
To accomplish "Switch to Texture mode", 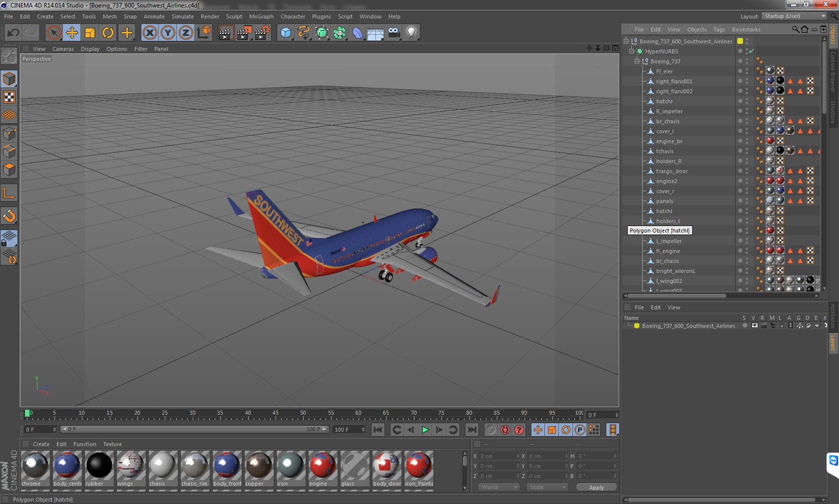I will [x=9, y=97].
